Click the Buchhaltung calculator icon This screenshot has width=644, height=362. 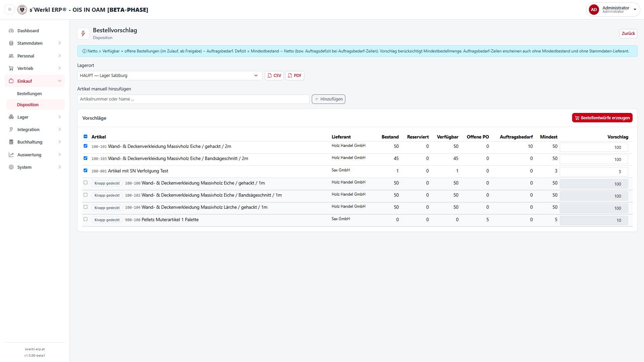tap(11, 142)
